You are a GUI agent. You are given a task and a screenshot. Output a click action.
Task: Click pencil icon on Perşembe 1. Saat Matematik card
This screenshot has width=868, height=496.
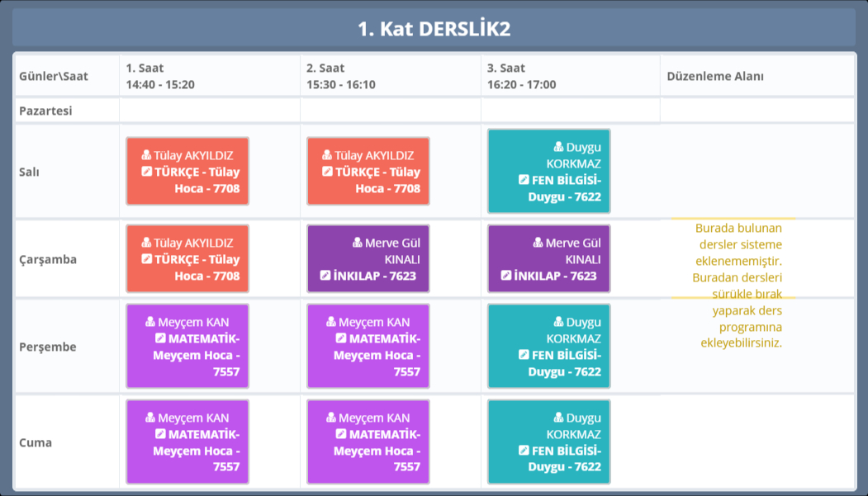[160, 338]
